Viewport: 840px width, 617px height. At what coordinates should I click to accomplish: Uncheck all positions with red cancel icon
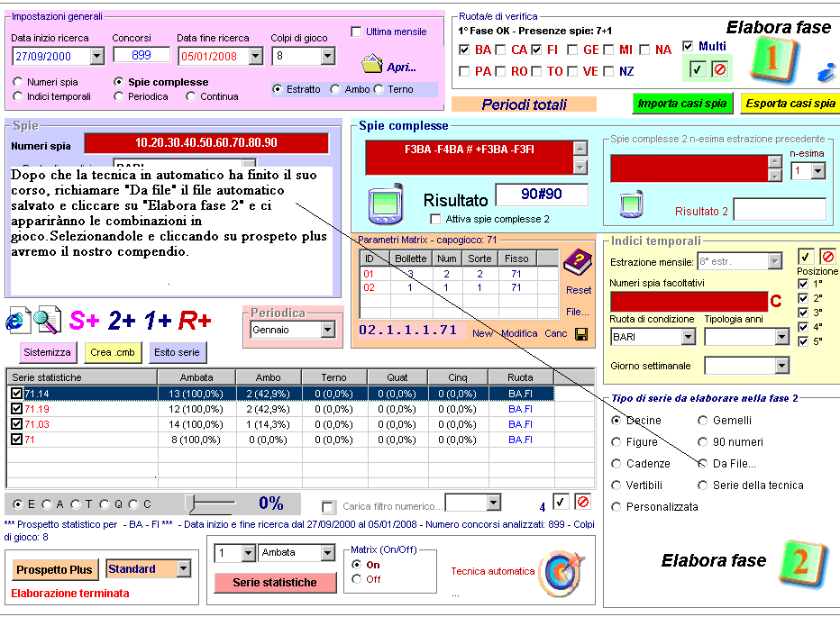click(827, 257)
